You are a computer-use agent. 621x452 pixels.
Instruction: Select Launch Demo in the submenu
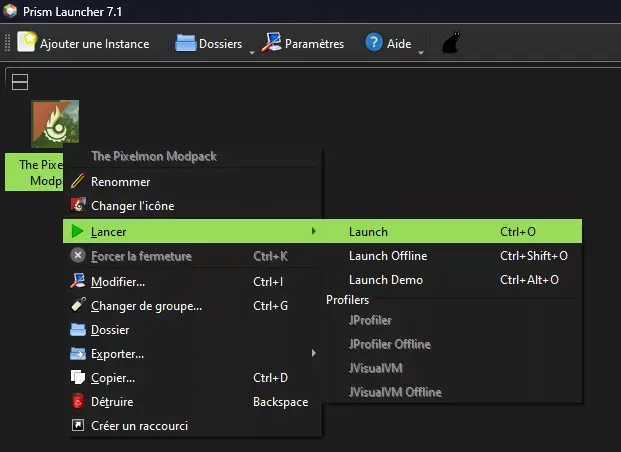(x=452, y=280)
